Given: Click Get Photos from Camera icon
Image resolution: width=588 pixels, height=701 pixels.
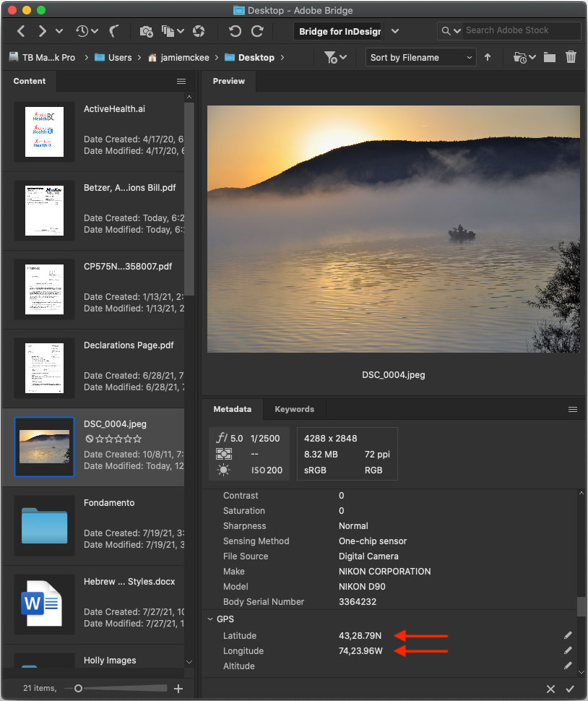Looking at the screenshot, I should click(x=146, y=31).
